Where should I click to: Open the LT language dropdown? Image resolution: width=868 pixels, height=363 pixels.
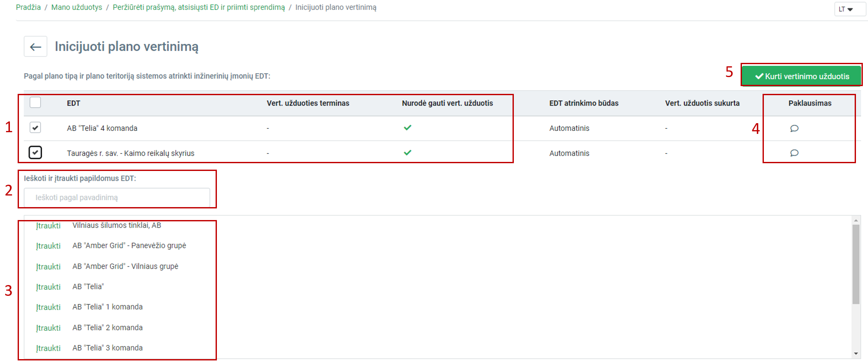pyautogui.click(x=849, y=9)
